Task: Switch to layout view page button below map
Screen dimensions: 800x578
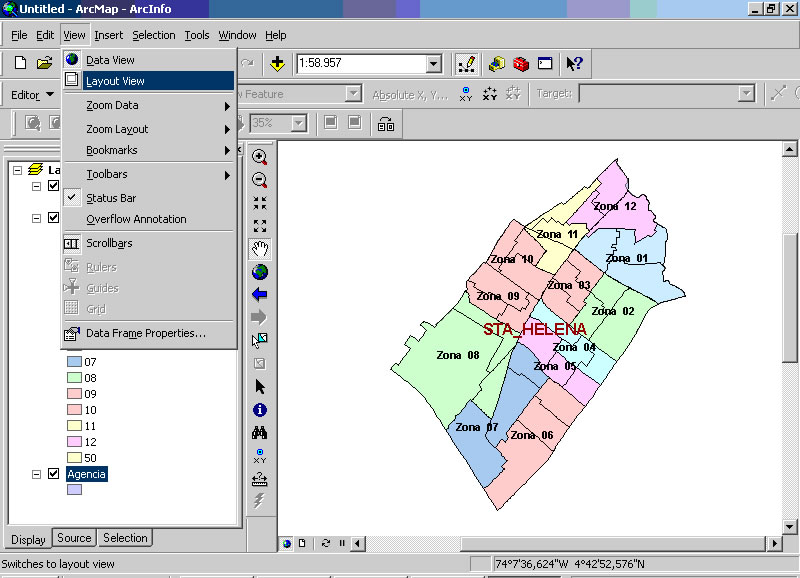Action: point(302,543)
